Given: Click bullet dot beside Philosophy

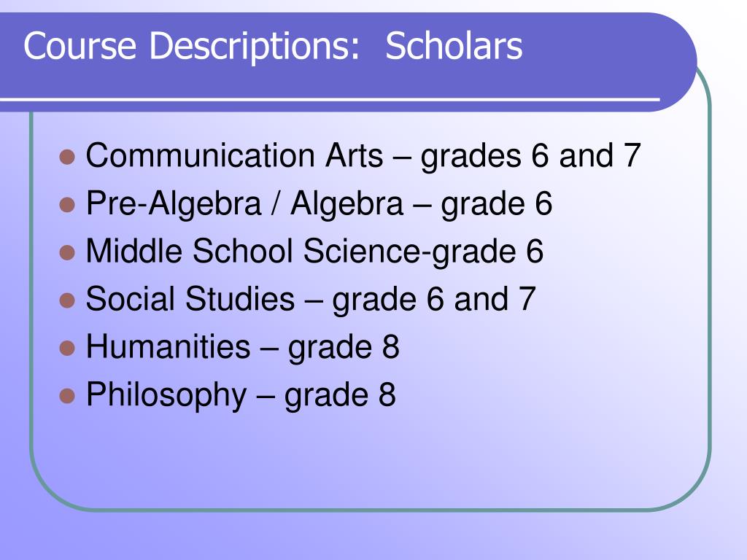Looking at the screenshot, I should [x=67, y=396].
